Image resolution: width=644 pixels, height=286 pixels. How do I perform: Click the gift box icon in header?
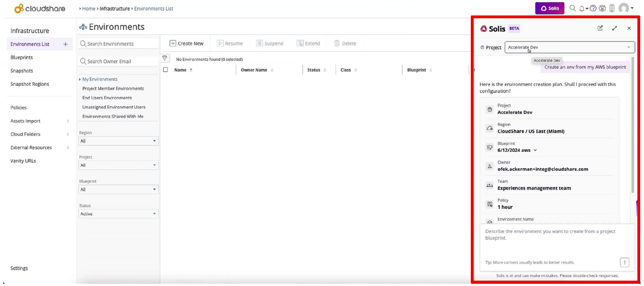(602, 9)
